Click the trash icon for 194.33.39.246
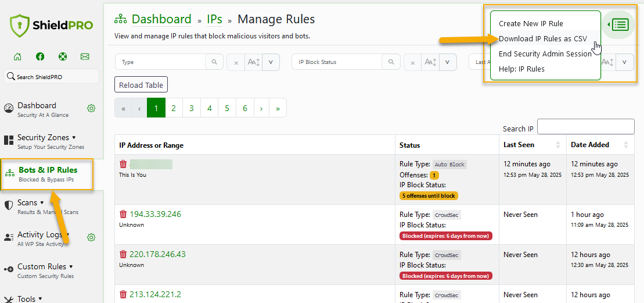Viewport: 644px width, 303px height. click(123, 214)
